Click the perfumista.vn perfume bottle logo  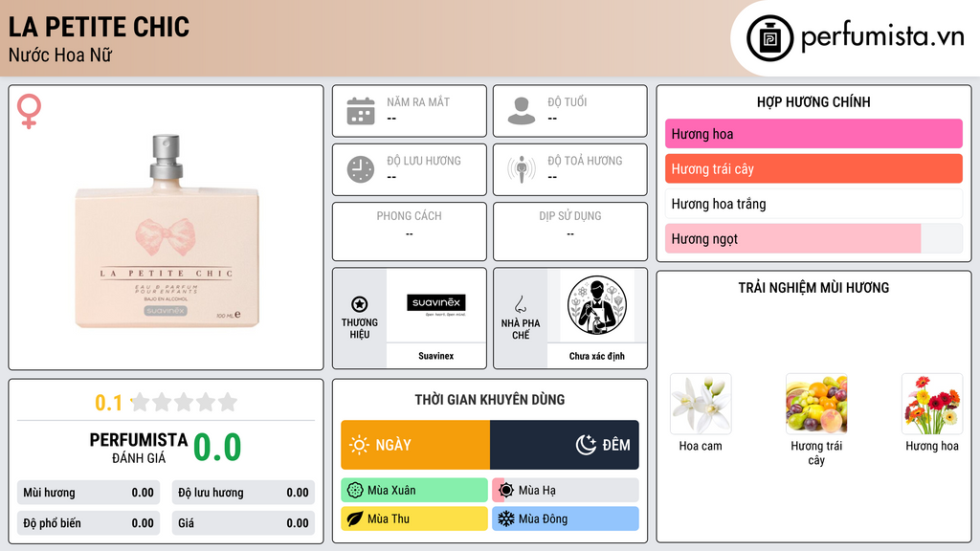tap(770, 38)
